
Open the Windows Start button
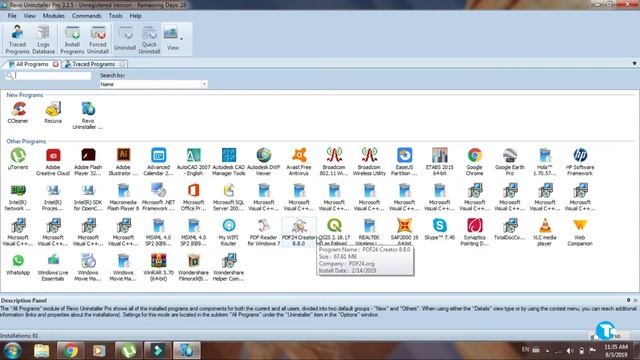tap(12, 351)
